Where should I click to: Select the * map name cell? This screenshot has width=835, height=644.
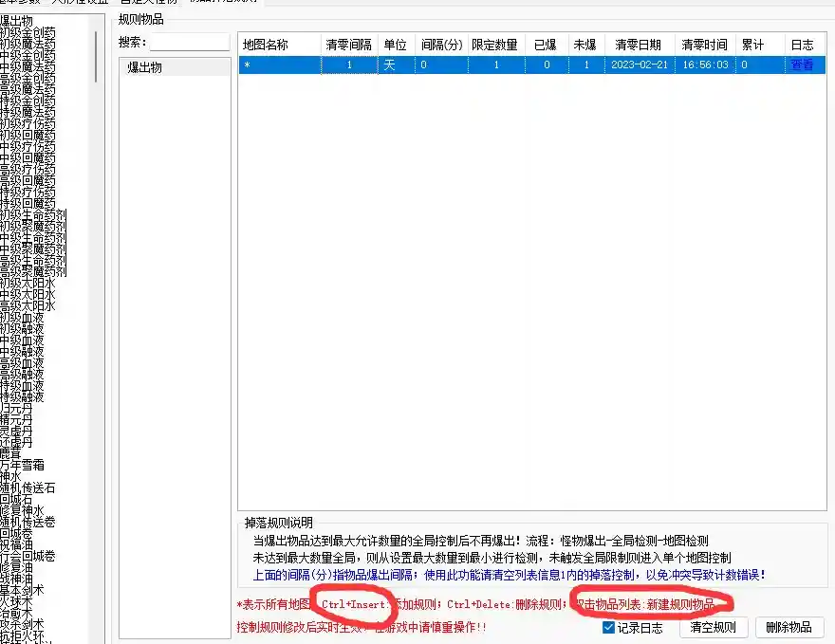pos(280,64)
